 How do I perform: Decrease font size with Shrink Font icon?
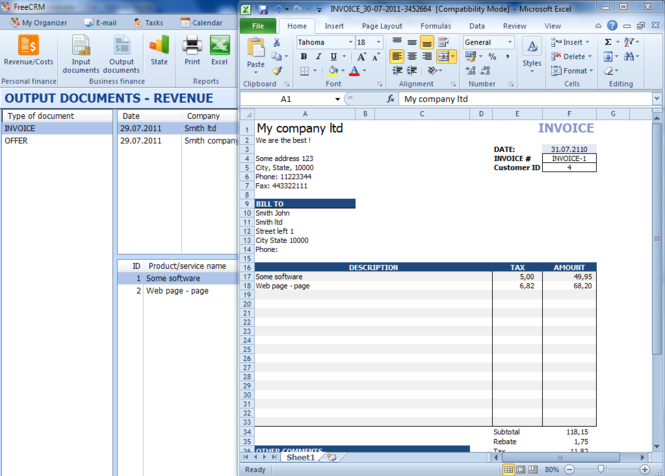(x=376, y=56)
